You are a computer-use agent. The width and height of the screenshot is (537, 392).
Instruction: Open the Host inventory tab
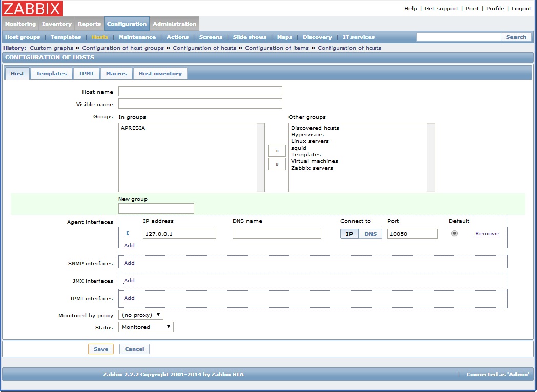[161, 73]
